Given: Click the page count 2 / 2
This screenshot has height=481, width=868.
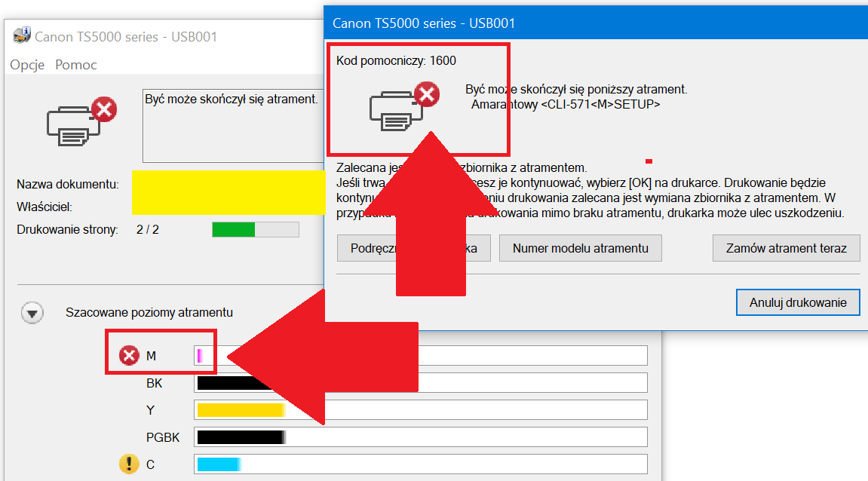Looking at the screenshot, I should tap(148, 230).
